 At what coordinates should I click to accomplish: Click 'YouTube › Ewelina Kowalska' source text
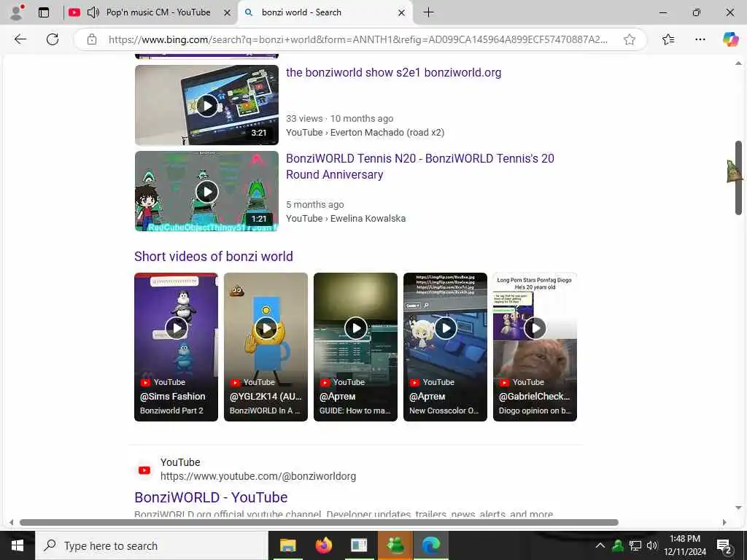[346, 219]
